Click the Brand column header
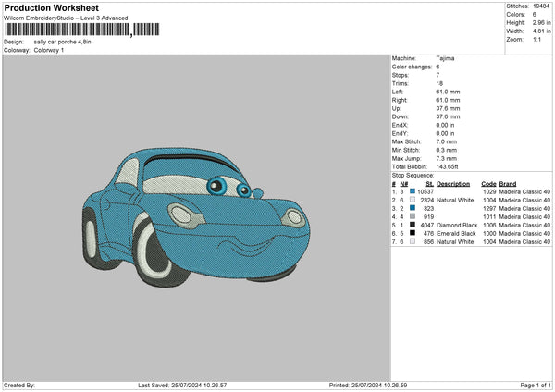This screenshot has width=555, height=392. [x=510, y=183]
